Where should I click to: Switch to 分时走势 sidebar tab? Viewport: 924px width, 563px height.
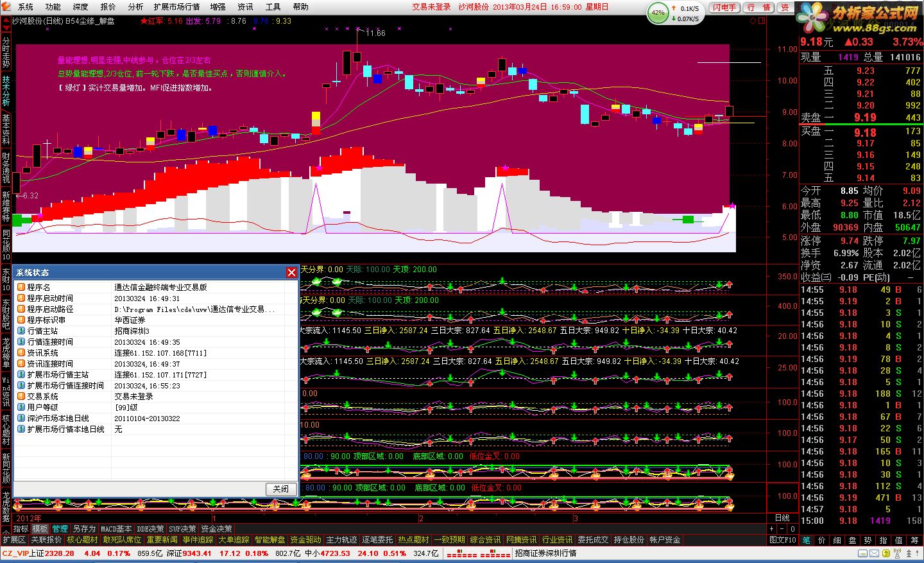(6, 53)
